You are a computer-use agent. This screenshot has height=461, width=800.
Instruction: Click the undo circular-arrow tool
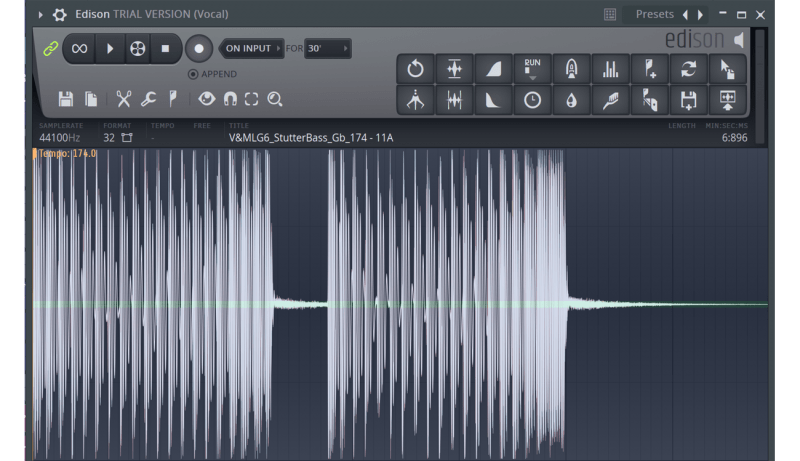[415, 69]
